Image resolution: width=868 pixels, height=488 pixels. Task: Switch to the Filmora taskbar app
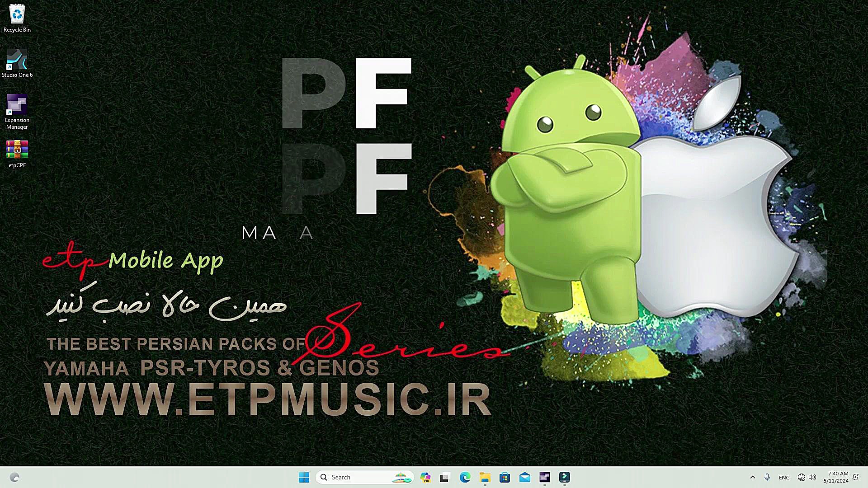(x=564, y=477)
